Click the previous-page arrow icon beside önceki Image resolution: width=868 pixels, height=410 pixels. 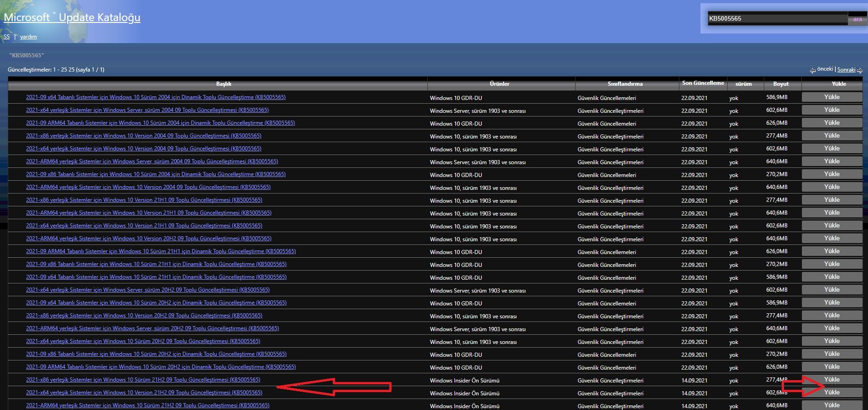[x=813, y=70]
